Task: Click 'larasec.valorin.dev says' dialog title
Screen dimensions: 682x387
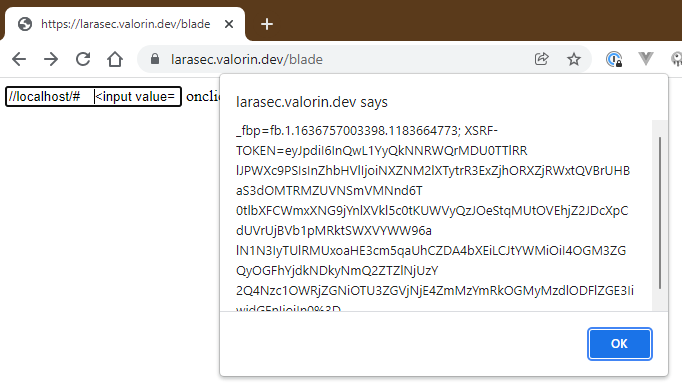Action: pyautogui.click(x=311, y=102)
